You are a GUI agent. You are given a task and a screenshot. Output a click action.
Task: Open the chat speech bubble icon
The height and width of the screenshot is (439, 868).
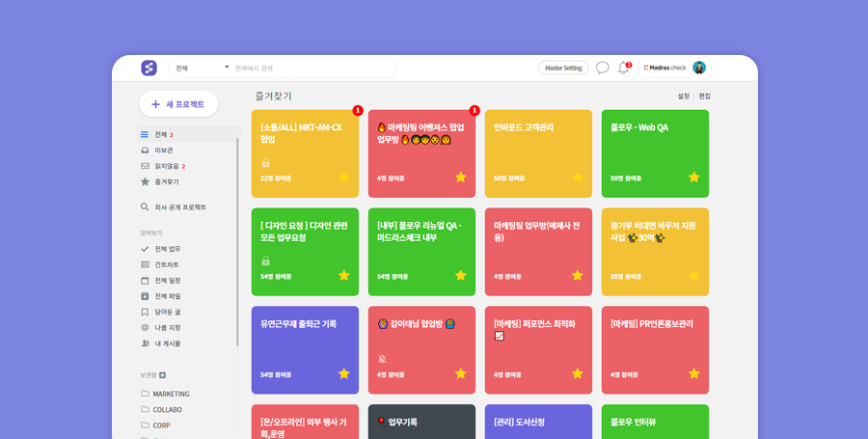pyautogui.click(x=602, y=68)
